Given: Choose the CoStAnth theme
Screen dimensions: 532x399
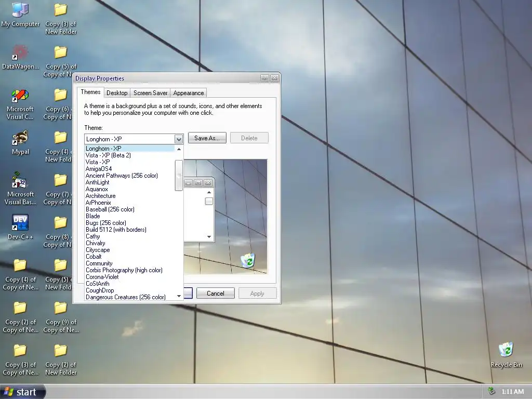Looking at the screenshot, I should (129, 284).
